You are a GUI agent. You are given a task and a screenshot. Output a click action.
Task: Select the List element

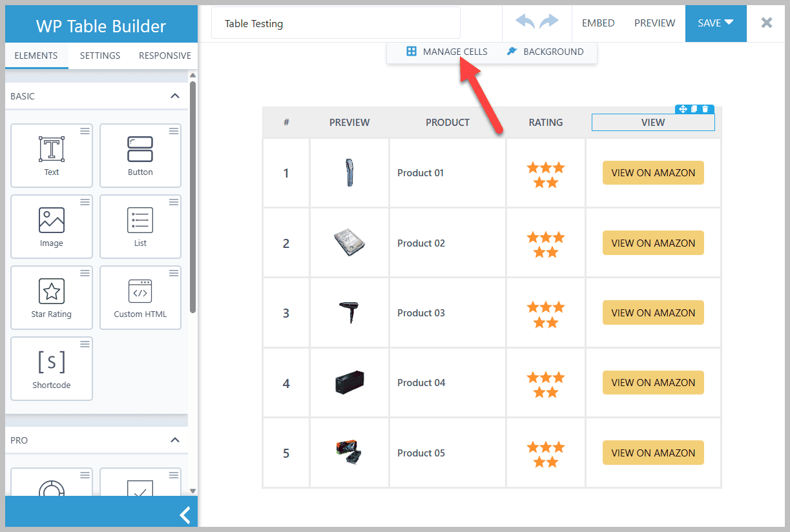[x=140, y=226]
